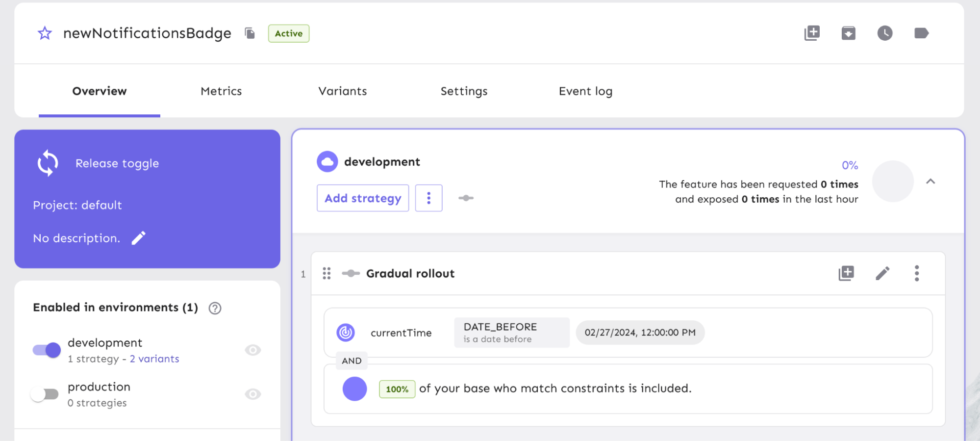This screenshot has width=980, height=441.
Task: Grab the Gradual rollout drag handle
Action: (327, 273)
